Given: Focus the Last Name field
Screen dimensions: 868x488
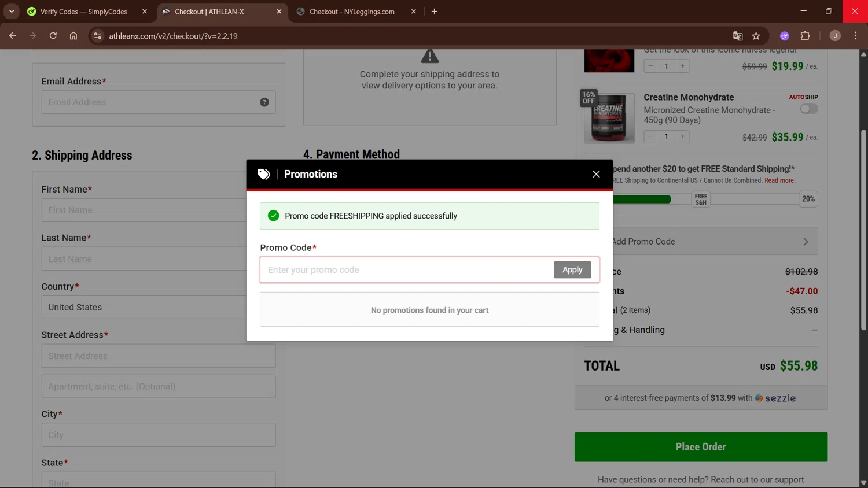Looking at the screenshot, I should pos(144,259).
